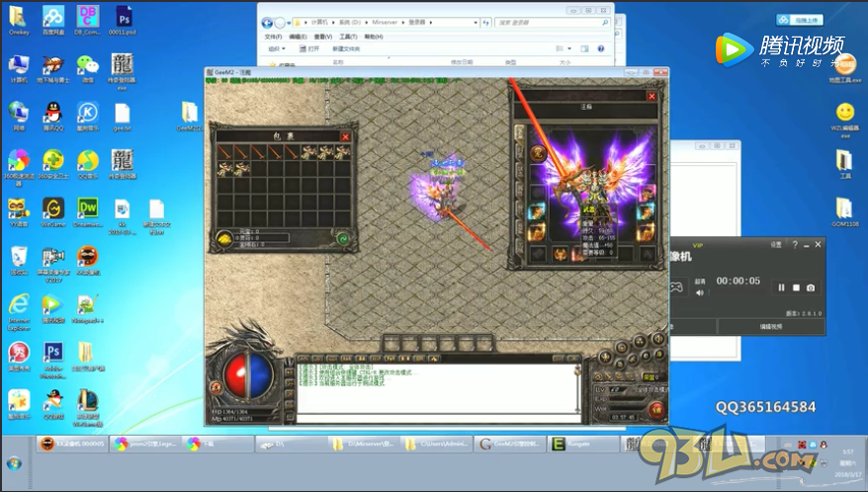
Task: Open recent locations dropdown beside forward button
Action: pyautogui.click(x=289, y=24)
